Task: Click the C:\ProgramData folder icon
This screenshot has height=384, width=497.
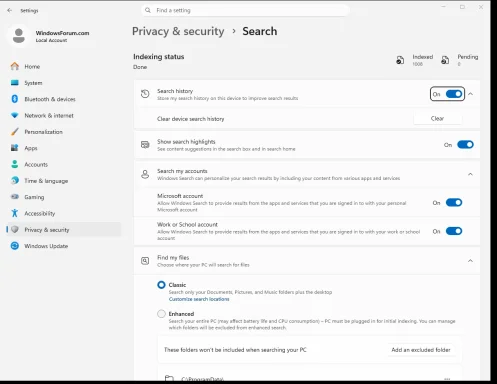Action: (169, 378)
